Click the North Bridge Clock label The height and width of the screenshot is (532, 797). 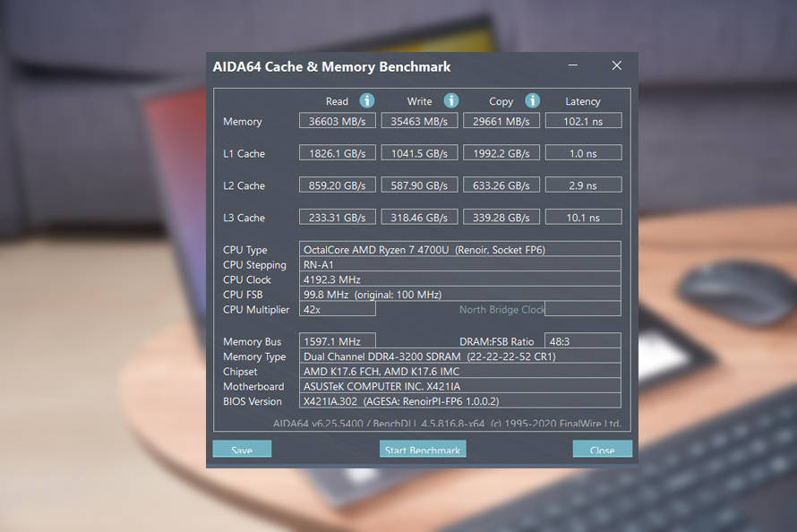(501, 310)
